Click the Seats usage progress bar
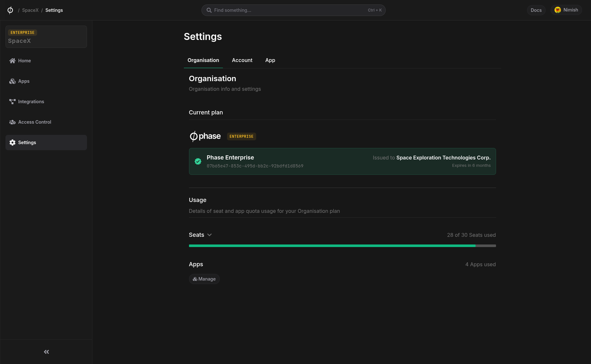Screen dimensions: 591x364 [x=342, y=246]
